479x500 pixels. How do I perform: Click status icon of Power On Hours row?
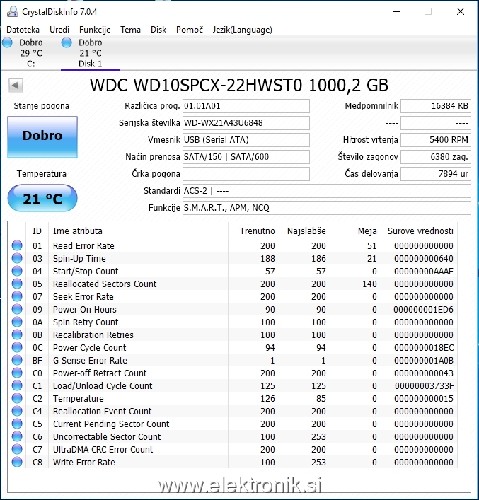[17, 309]
